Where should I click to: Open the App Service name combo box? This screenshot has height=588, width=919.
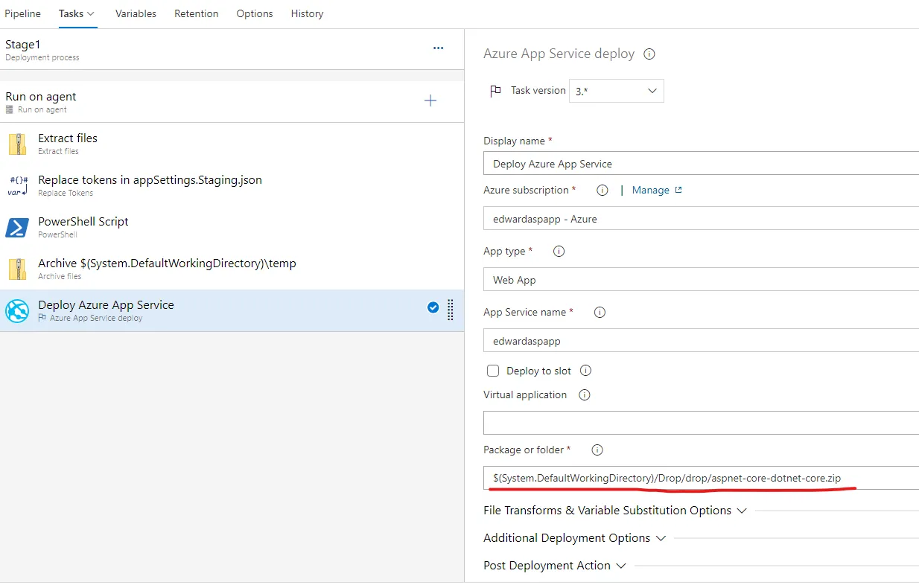tap(701, 341)
